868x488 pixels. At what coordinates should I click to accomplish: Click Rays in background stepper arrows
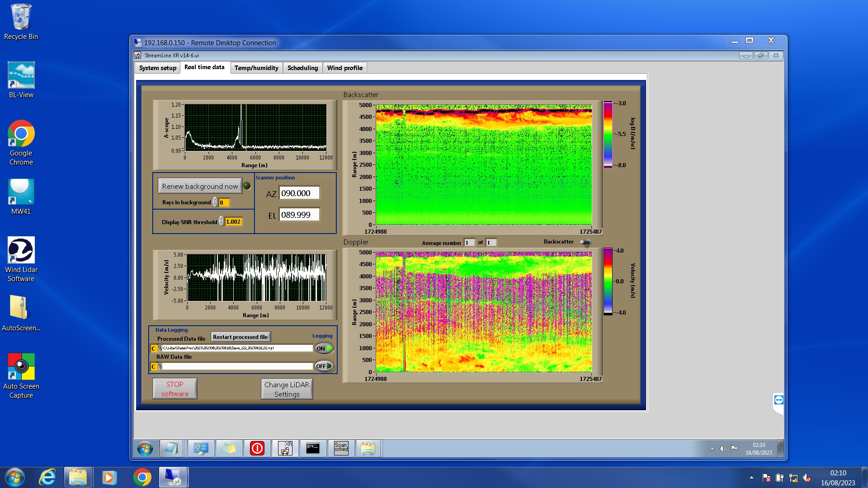[x=215, y=202]
